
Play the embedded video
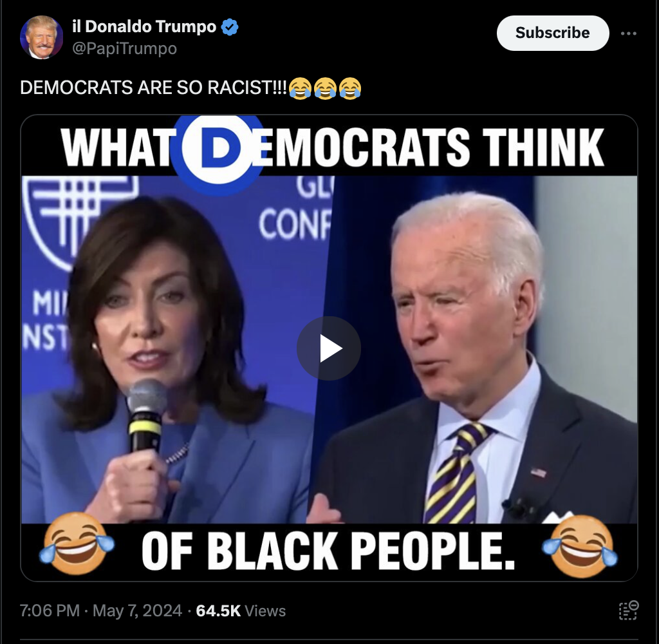click(x=329, y=348)
